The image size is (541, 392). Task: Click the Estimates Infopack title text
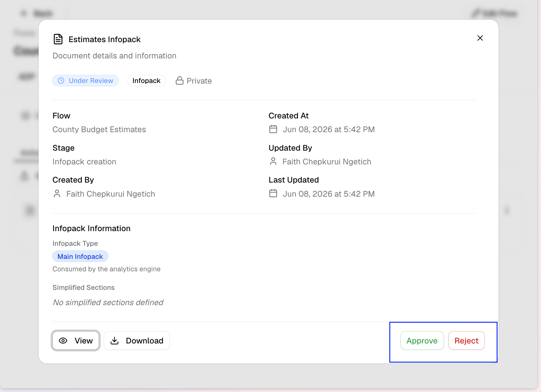pos(104,39)
